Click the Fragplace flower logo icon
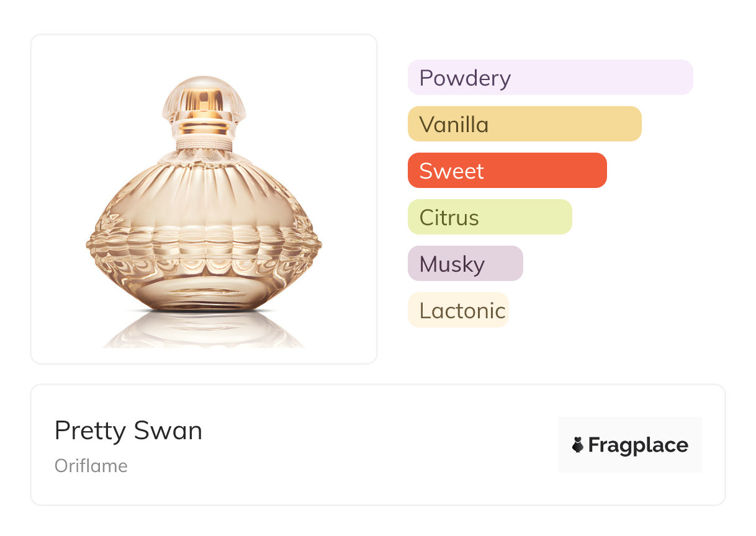This screenshot has height=536, width=756. (578, 445)
